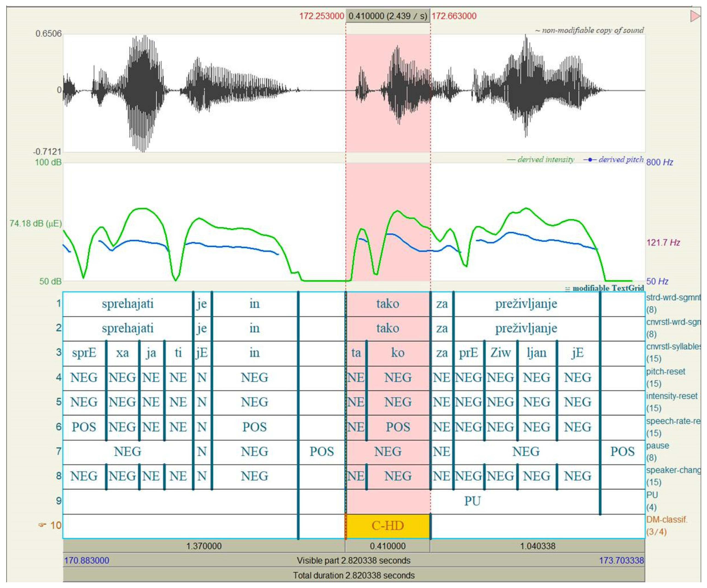
Task: Click the Visible part 2.820338 seconds bar
Action: [353, 560]
